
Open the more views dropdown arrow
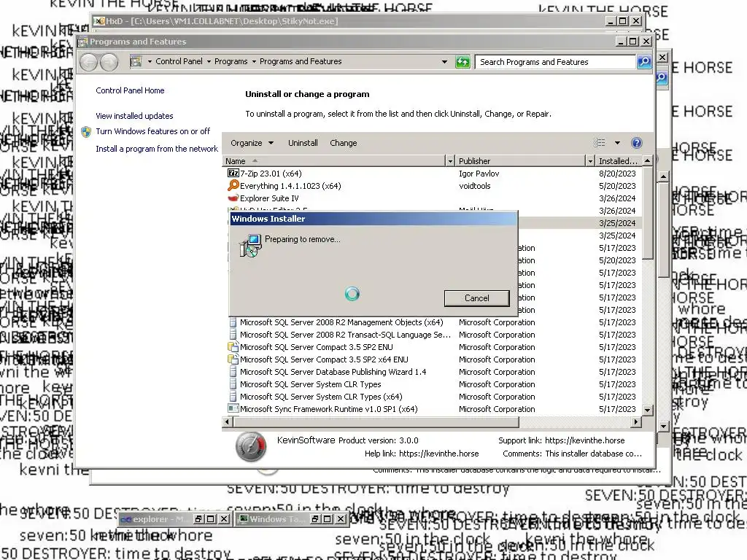(x=617, y=143)
